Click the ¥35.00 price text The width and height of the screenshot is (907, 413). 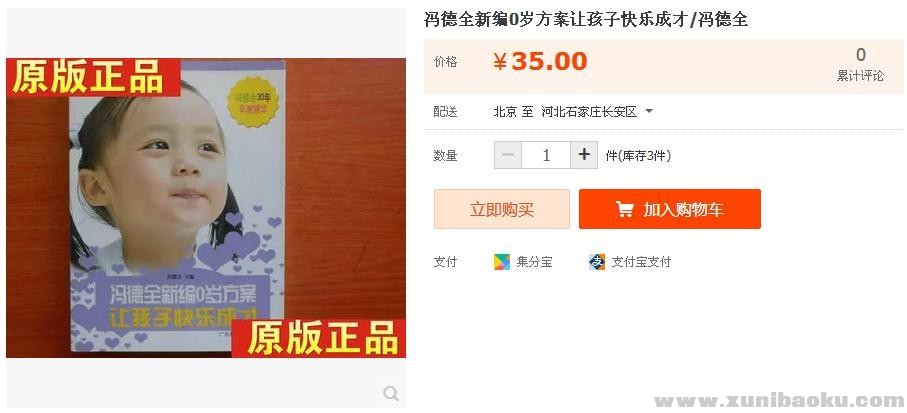point(540,61)
